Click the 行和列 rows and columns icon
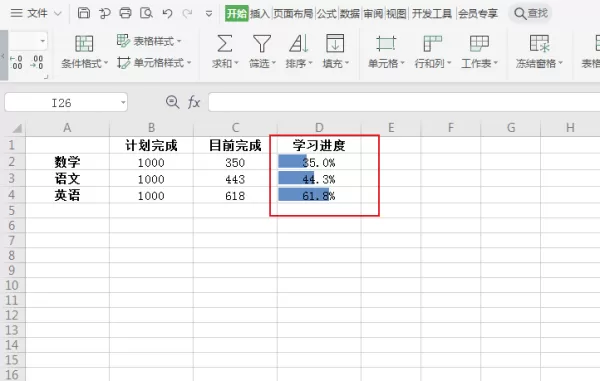The image size is (600, 381). point(432,44)
